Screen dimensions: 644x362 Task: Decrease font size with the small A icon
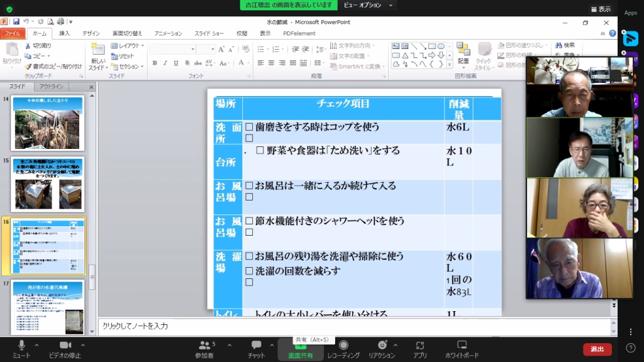pos(231,49)
